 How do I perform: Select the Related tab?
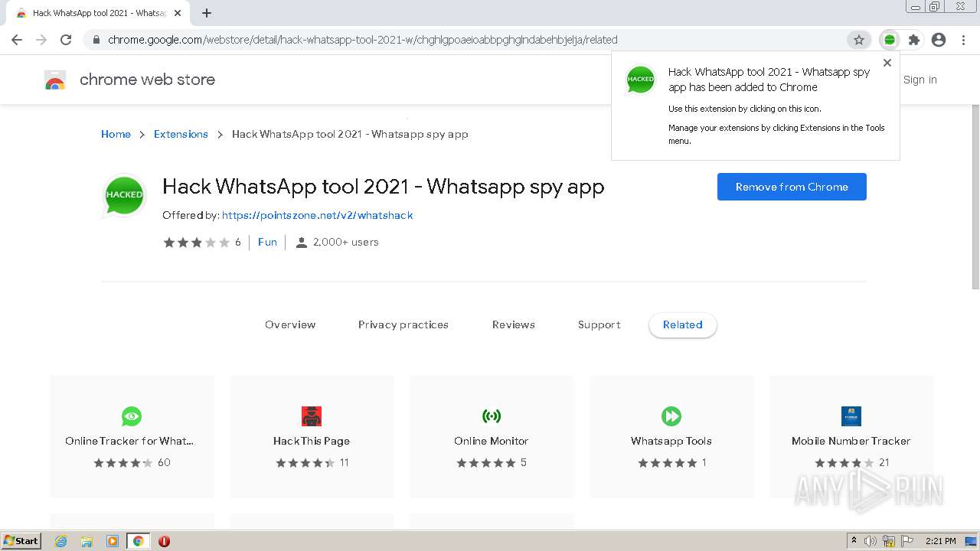[683, 324]
